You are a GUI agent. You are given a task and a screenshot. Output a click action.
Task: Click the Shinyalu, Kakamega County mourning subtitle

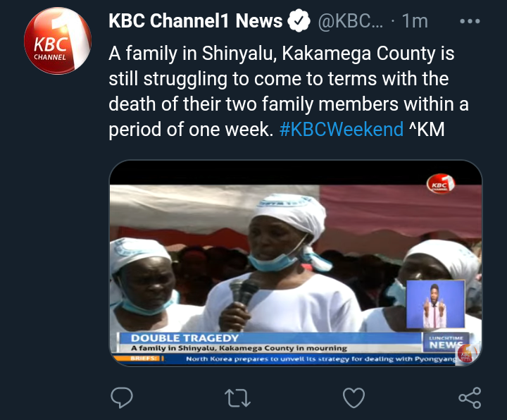[x=239, y=349]
